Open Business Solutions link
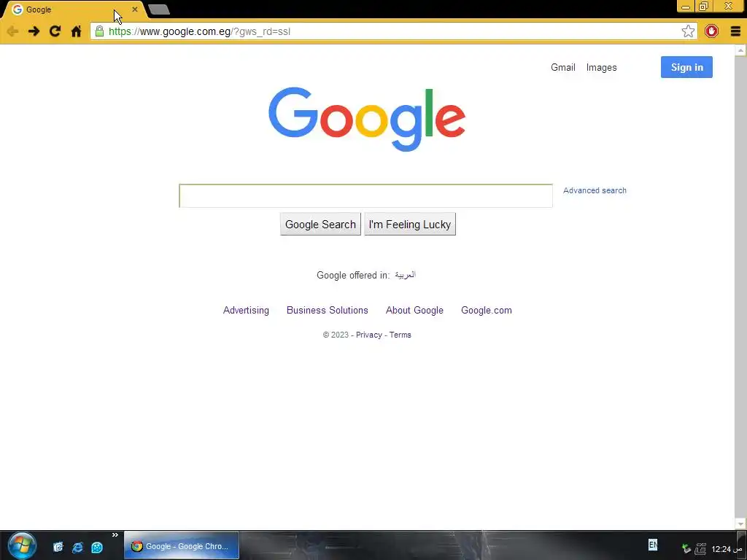The image size is (747, 560). click(328, 311)
